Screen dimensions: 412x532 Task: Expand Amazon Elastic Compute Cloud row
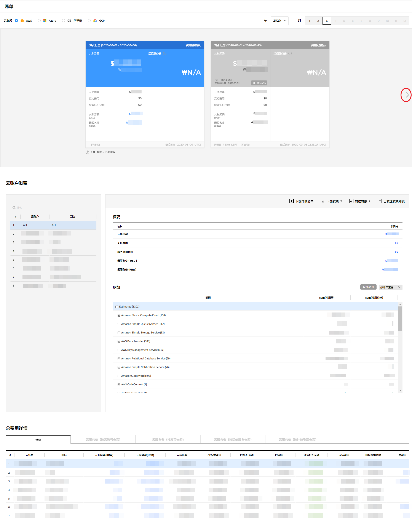tap(119, 316)
